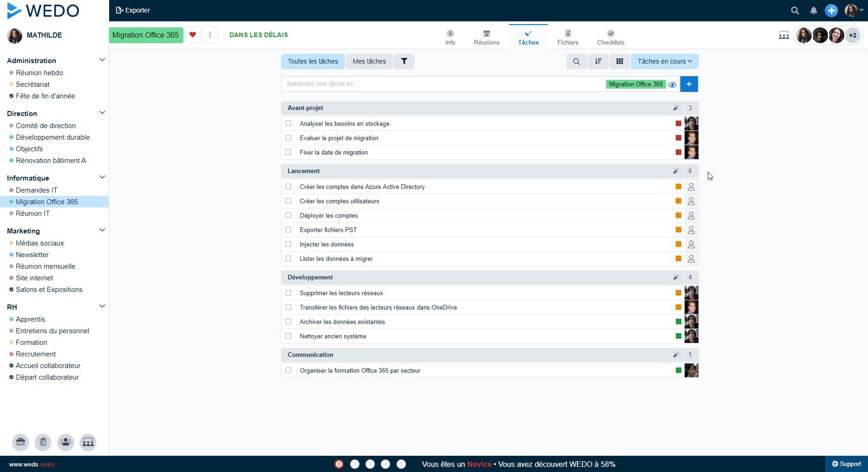The width and height of the screenshot is (868, 472).
Task: Click red priority square of Analyser les besoins
Action: pyautogui.click(x=679, y=123)
